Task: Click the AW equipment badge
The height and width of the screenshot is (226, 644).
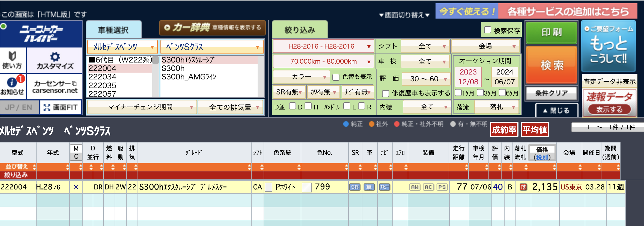Action: coord(415,187)
